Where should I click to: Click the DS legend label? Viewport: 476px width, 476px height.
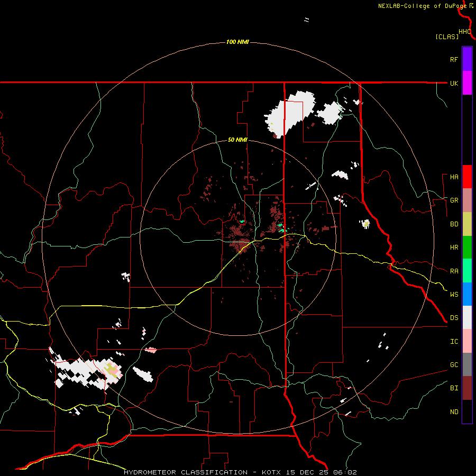[454, 318]
